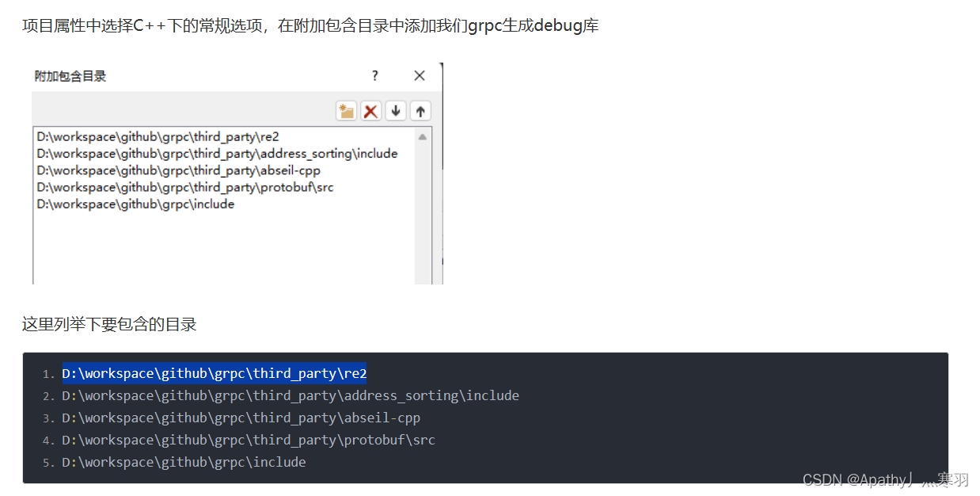Click the red X delete line icon
This screenshot has width=980, height=496.
[370, 110]
